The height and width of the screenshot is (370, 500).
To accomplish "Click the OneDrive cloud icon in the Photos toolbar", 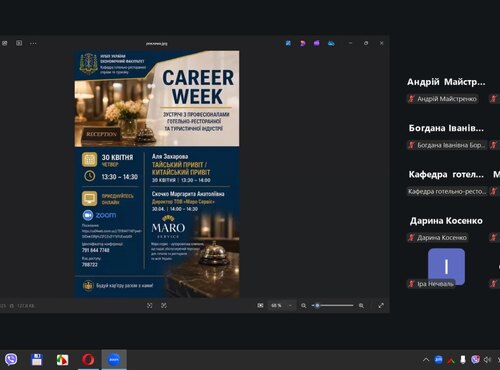I will [x=331, y=43].
